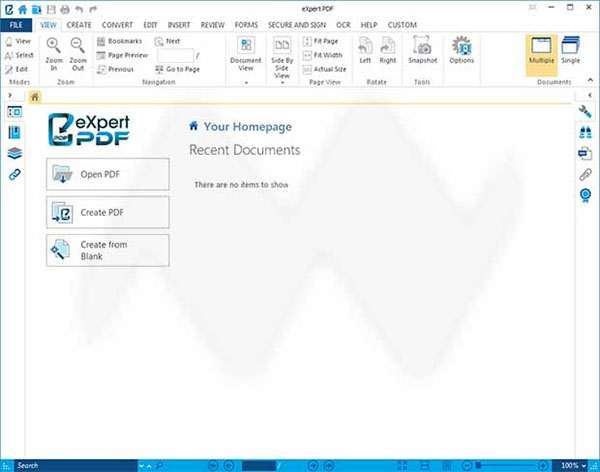The width and height of the screenshot is (600, 472).
Task: Expand the left sidebar with chevron
Action: [10, 95]
